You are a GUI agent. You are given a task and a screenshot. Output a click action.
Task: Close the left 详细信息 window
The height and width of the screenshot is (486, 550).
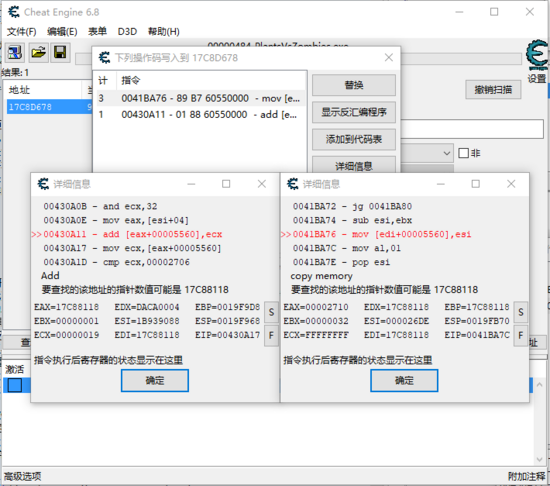click(262, 184)
